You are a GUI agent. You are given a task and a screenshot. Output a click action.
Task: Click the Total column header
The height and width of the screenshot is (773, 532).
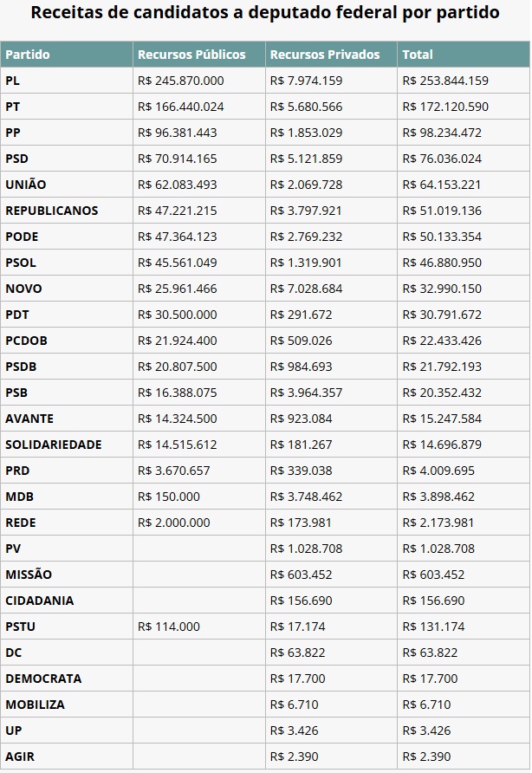coord(464,55)
